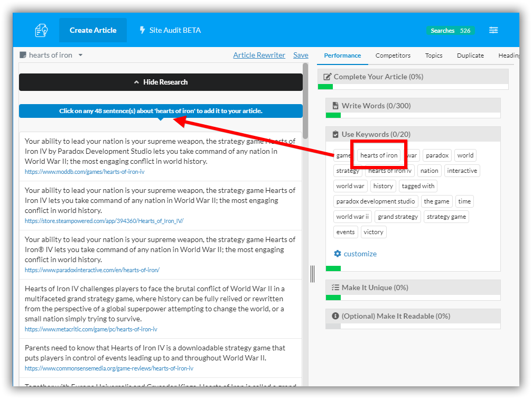Open the Topics tab
Viewport: 532px width, 399px height.
434,55
